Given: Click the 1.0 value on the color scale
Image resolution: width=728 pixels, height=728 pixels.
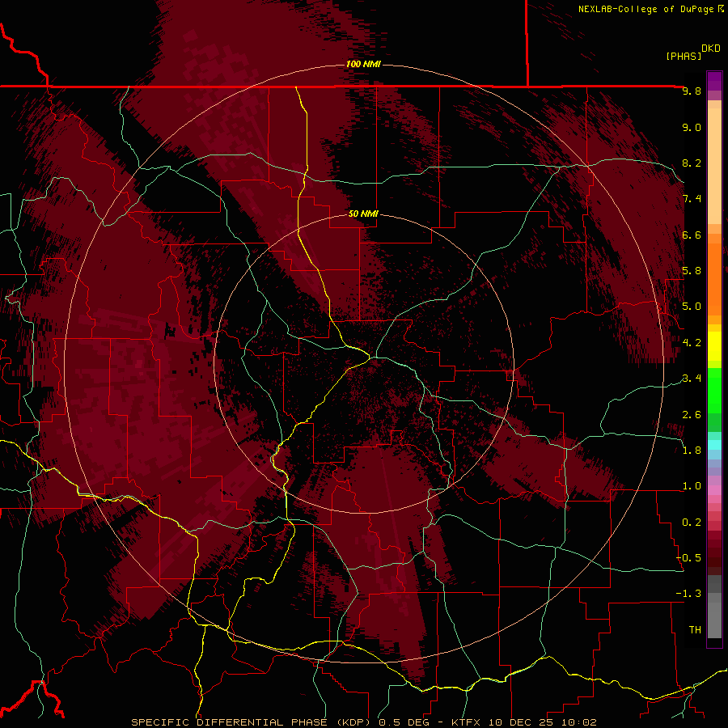Looking at the screenshot, I should click(x=692, y=486).
